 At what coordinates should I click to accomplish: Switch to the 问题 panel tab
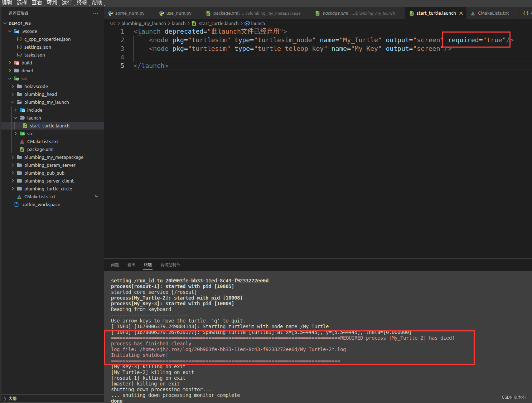[x=115, y=265]
